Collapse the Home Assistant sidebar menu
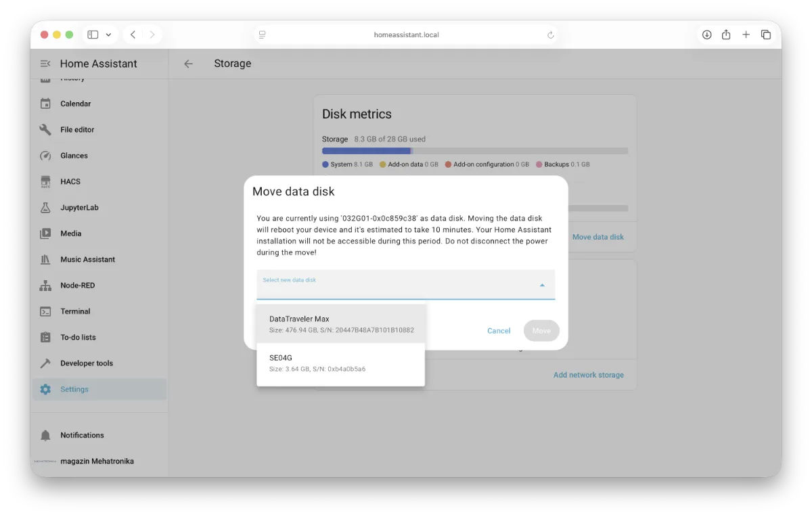 point(45,64)
